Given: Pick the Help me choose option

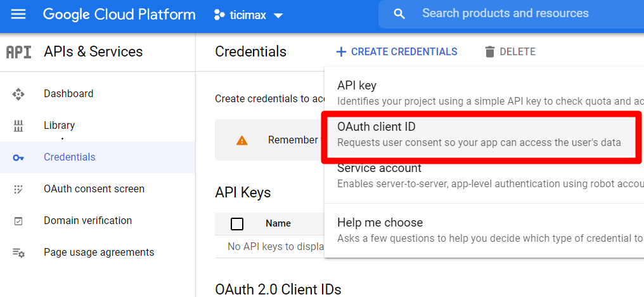Looking at the screenshot, I should tap(484, 230).
